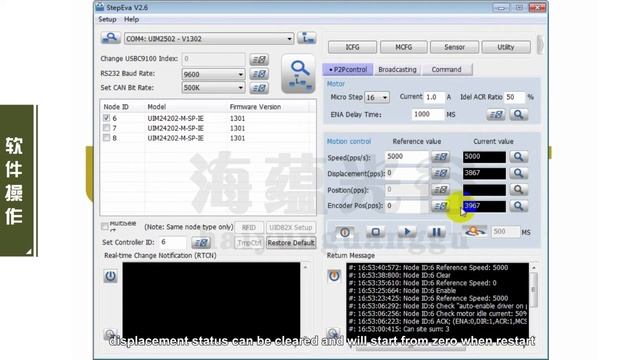Click the UID82X Setup button
Image resolution: width=640 pixels, height=360 pixels.
pyautogui.click(x=291, y=227)
